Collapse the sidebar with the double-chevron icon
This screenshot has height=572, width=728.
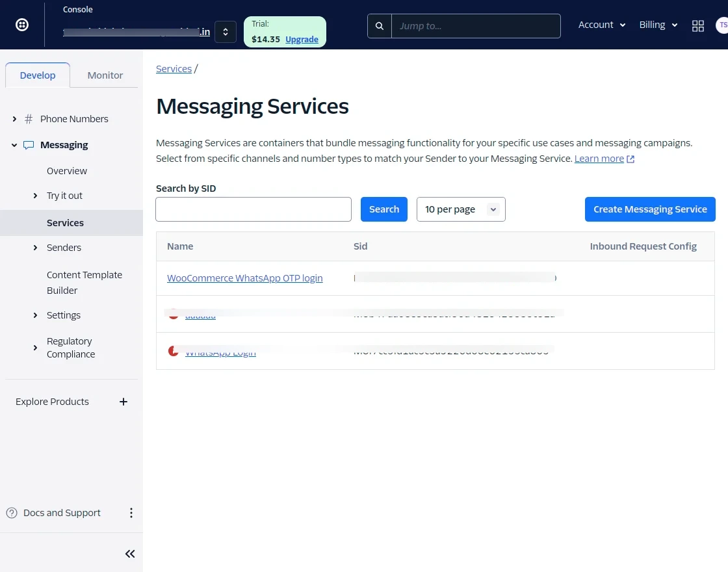coord(129,553)
